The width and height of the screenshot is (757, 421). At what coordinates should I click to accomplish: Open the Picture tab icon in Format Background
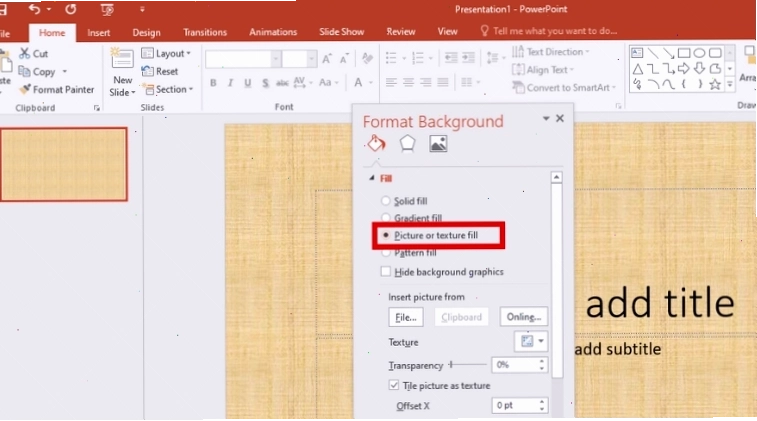pyautogui.click(x=438, y=143)
